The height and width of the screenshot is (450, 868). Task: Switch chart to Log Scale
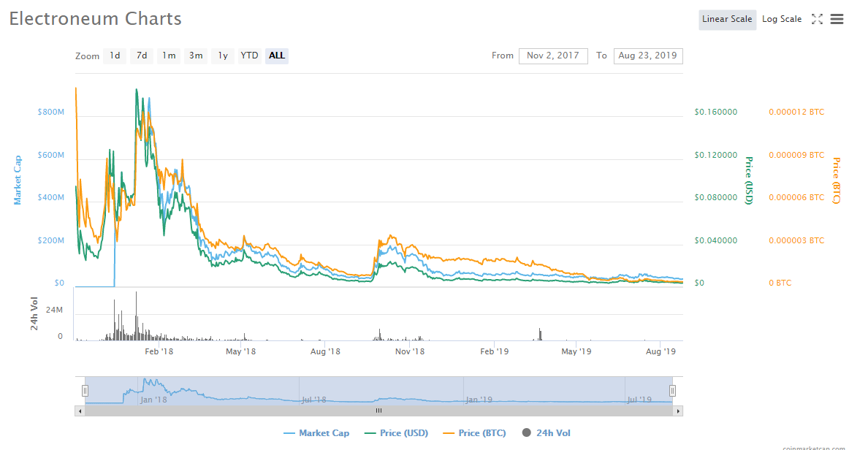point(782,20)
